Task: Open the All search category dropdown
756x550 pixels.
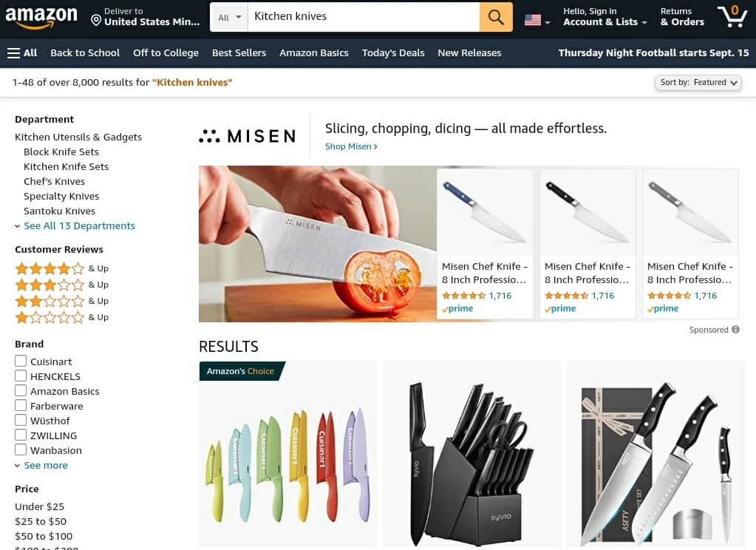Action: (x=229, y=17)
